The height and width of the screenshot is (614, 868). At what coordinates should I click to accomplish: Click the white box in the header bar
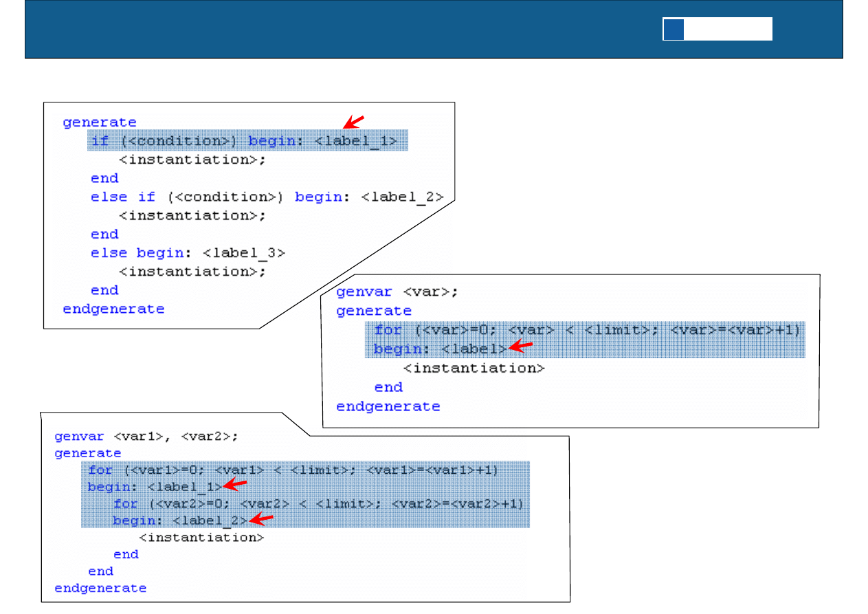[728, 30]
